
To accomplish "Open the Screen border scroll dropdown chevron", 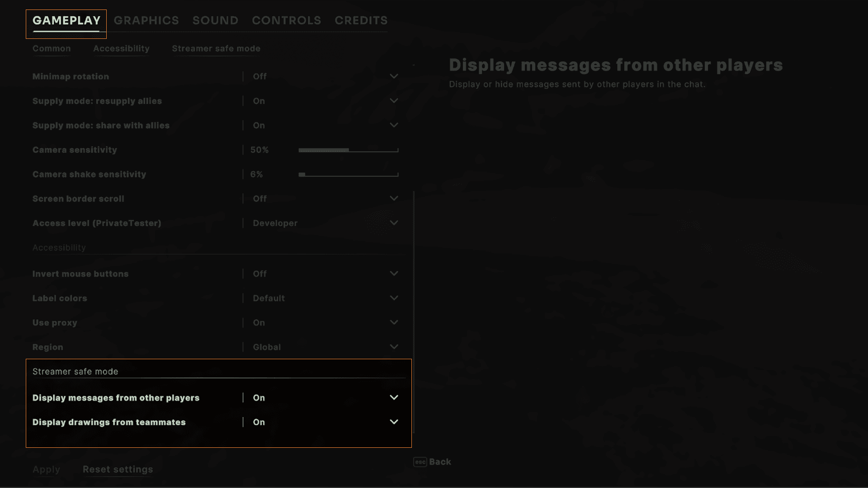I will click(x=394, y=198).
